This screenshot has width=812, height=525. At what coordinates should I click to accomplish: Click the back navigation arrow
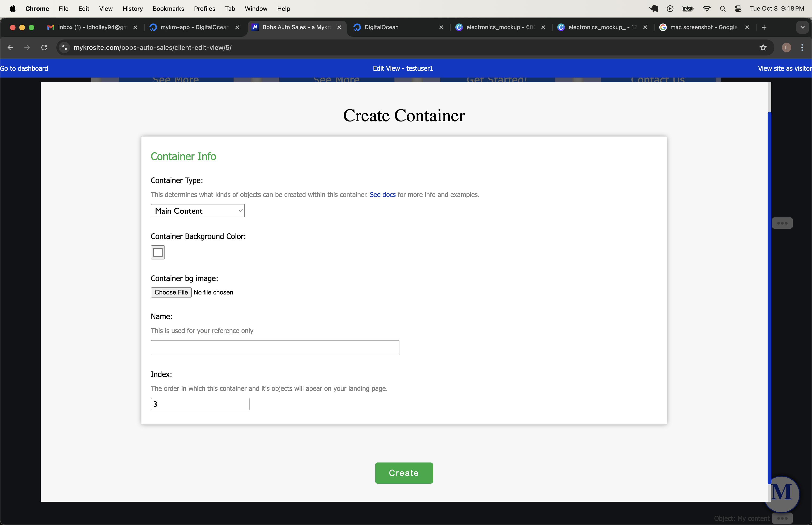pyautogui.click(x=11, y=47)
